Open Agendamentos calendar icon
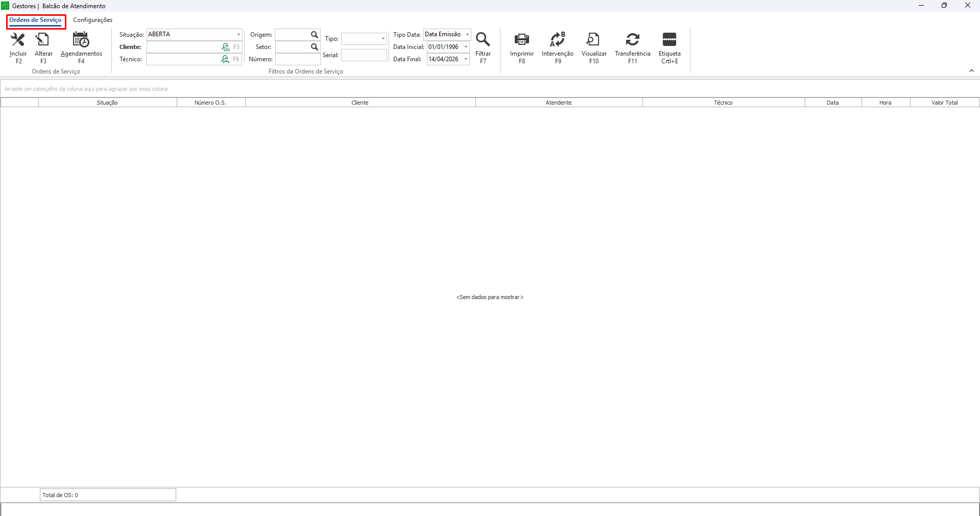This screenshot has height=516, width=980. (x=81, y=40)
